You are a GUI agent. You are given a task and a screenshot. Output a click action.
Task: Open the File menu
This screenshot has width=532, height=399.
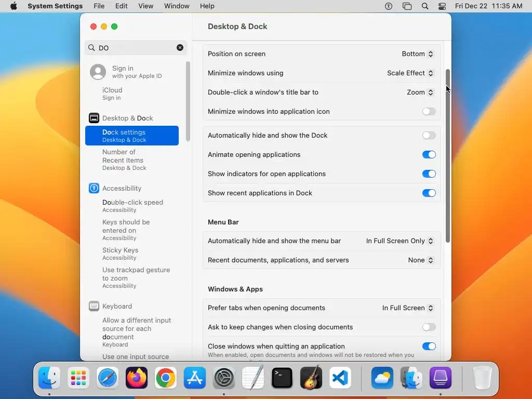click(x=99, y=6)
